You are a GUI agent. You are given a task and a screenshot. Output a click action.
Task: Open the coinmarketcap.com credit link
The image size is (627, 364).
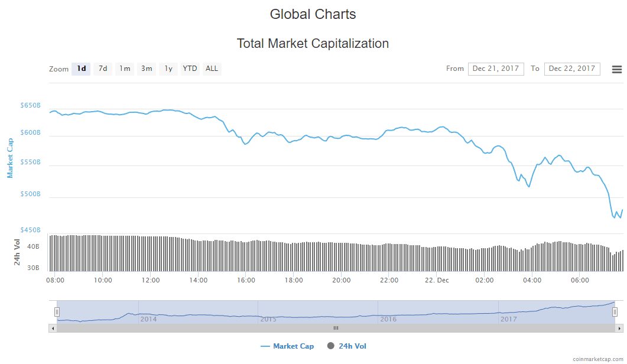pos(597,359)
